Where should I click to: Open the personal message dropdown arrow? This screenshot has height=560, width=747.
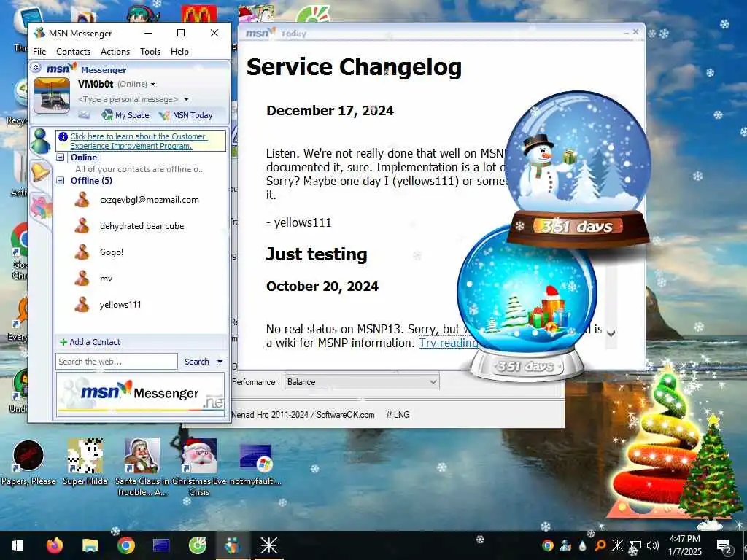(x=186, y=99)
